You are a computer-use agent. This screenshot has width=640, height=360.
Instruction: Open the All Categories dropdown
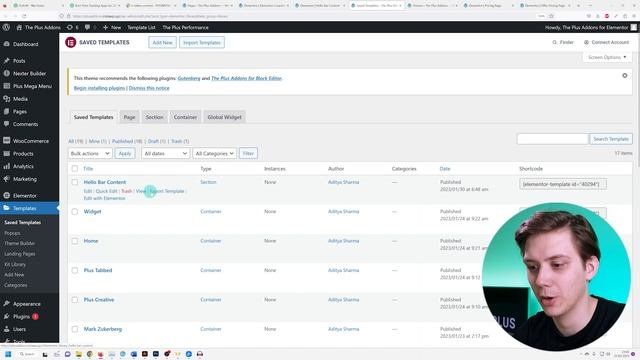click(x=214, y=153)
